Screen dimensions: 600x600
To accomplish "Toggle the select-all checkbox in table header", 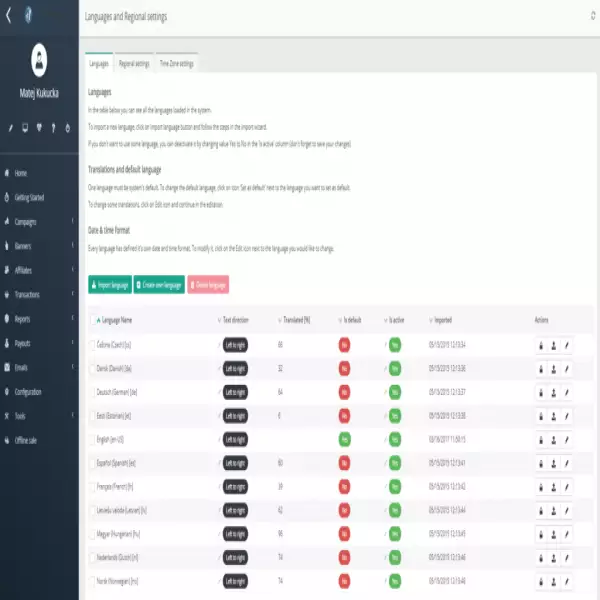I will pyautogui.click(x=94, y=320).
